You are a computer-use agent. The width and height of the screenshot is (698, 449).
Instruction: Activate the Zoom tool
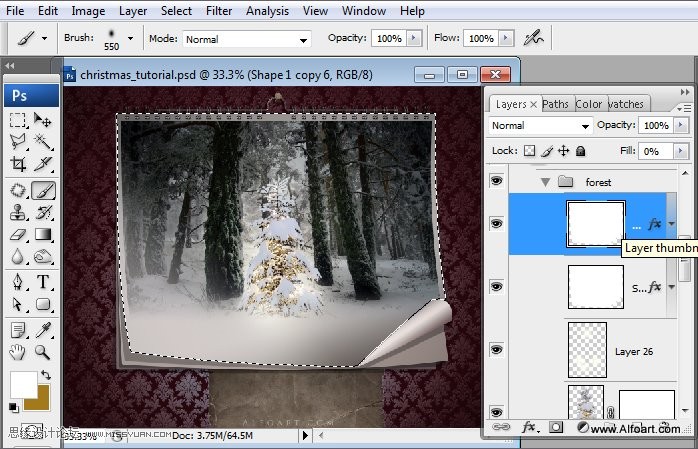pyautogui.click(x=43, y=351)
